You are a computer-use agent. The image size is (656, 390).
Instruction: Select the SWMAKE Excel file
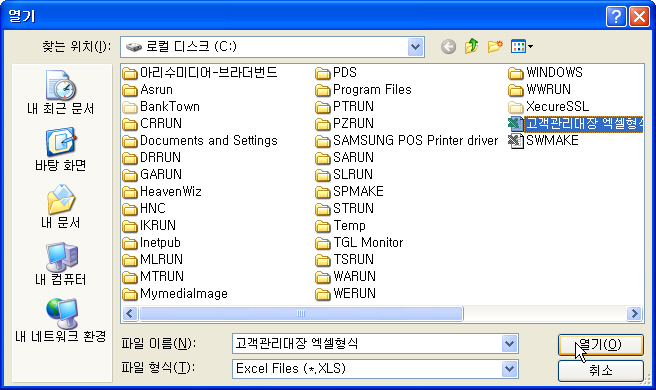point(543,141)
